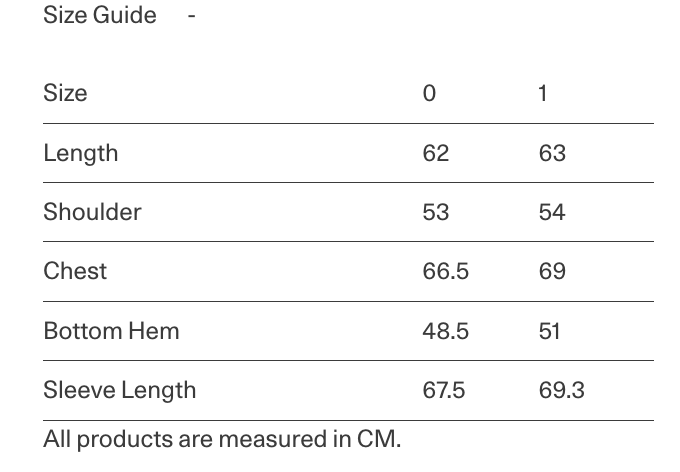Select bottom hem value 48.5

point(445,331)
